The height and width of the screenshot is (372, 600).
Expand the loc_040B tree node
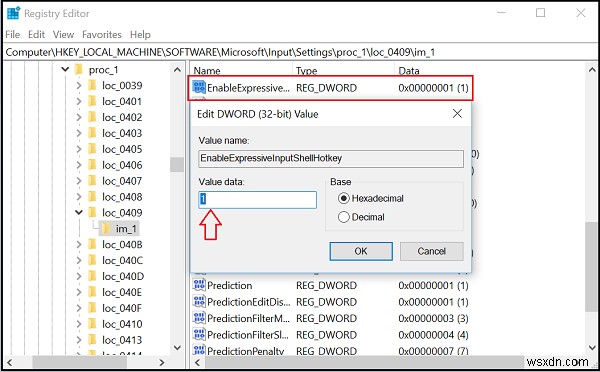[x=79, y=245]
